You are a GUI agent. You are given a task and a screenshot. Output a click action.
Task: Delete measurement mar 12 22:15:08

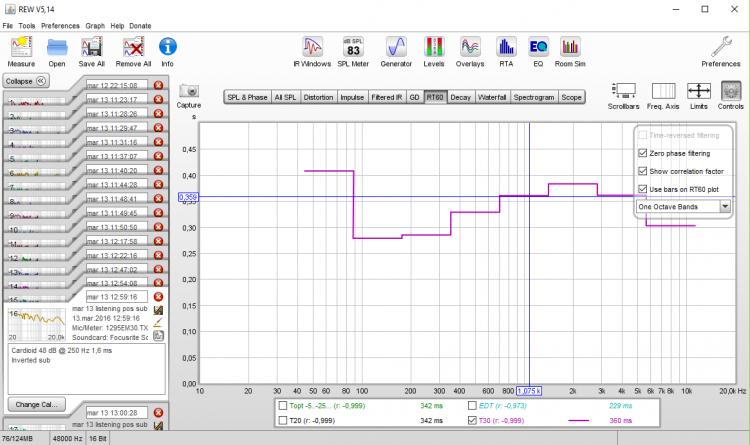click(158, 85)
